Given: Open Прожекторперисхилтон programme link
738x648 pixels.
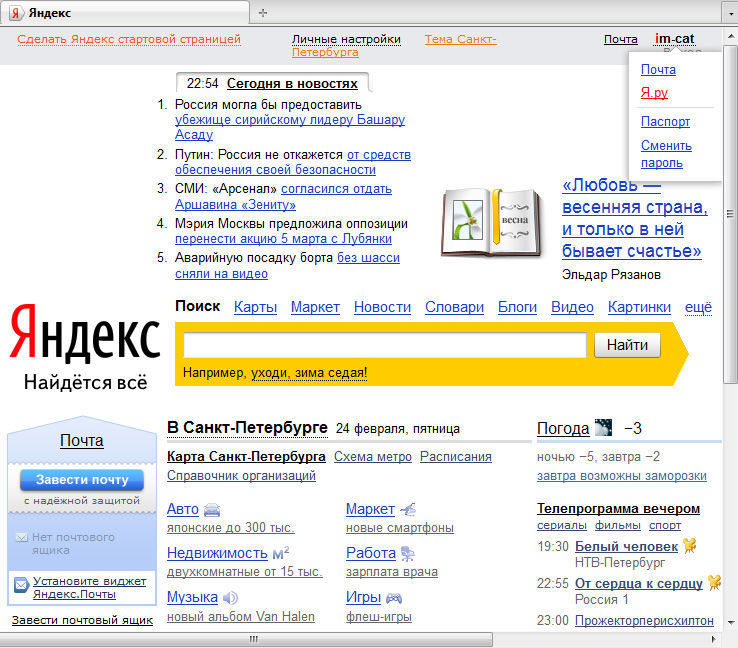Looking at the screenshot, I should [644, 621].
